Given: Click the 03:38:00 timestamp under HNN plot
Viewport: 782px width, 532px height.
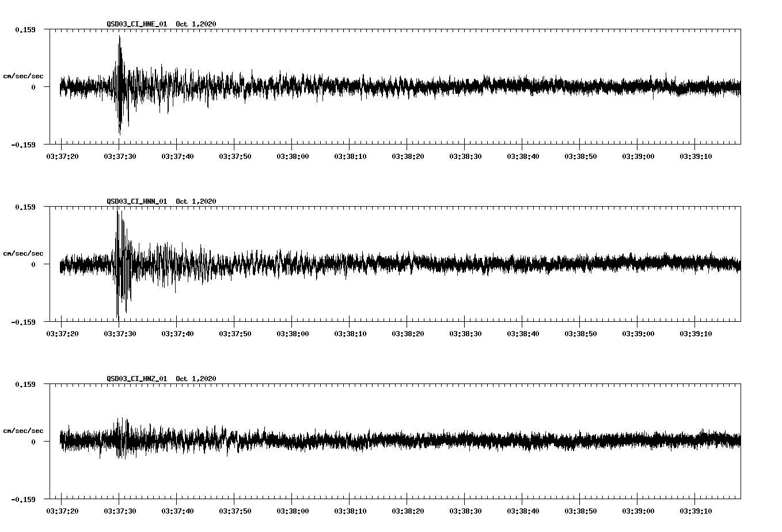Looking at the screenshot, I should click(293, 332).
